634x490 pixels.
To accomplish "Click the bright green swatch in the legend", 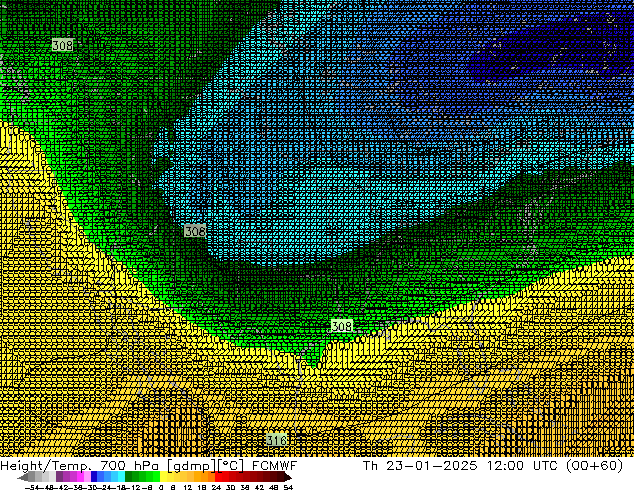I will [156, 477].
